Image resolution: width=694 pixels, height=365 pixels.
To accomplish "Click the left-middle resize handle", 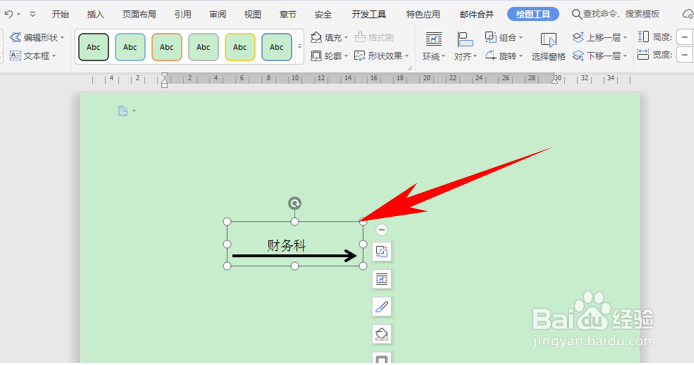I will (x=227, y=244).
